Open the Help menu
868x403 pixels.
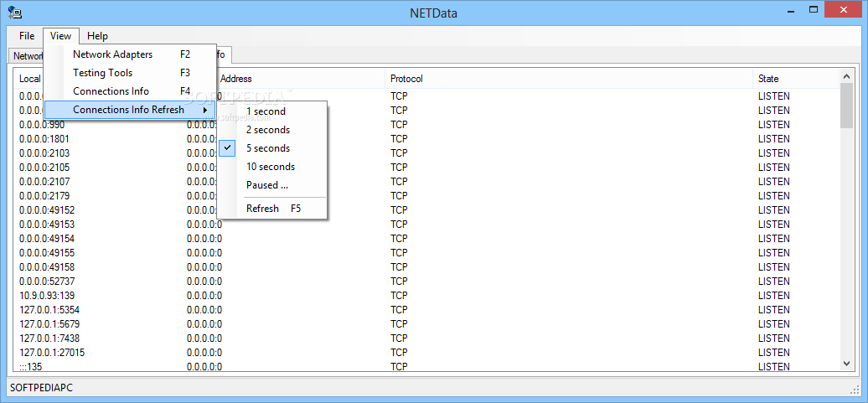coord(97,36)
